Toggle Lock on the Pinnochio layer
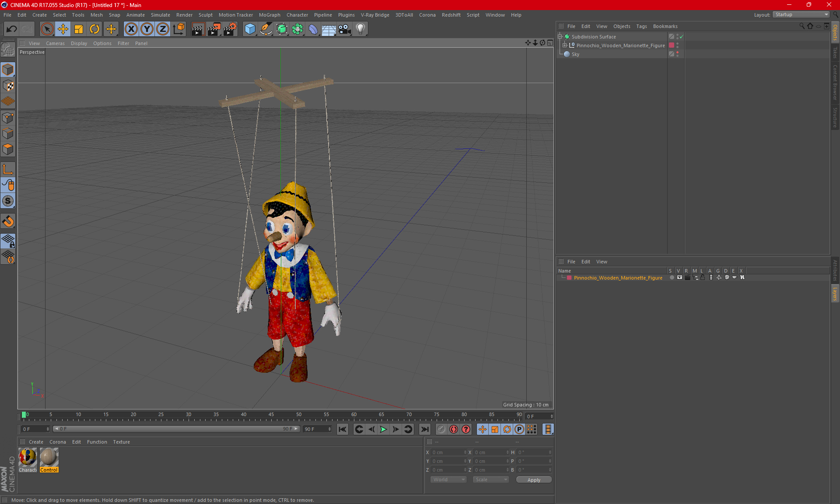 703,277
